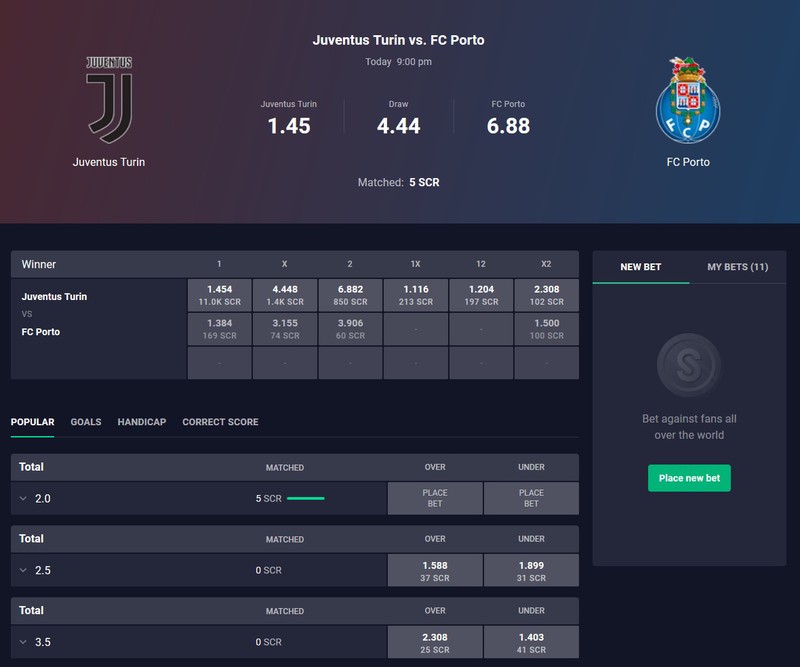Click Today 9:00 pm kickoff time
The image size is (800, 667).
click(398, 62)
